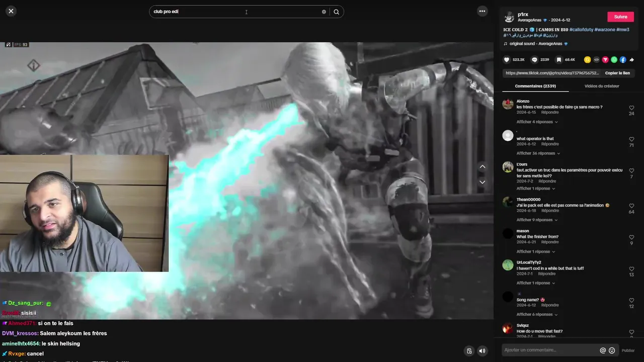This screenshot has width=644, height=362.
Task: Click the search magnifier icon
Action: tap(337, 12)
